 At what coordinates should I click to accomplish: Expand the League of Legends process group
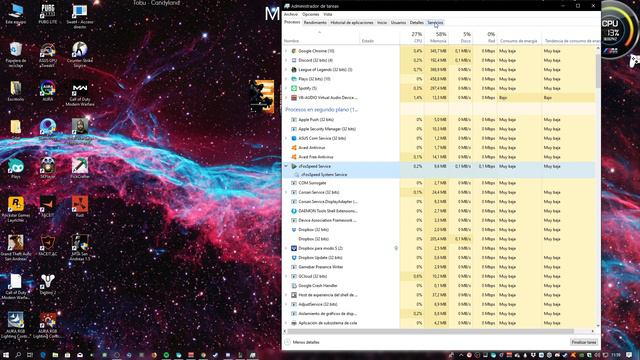(286, 70)
